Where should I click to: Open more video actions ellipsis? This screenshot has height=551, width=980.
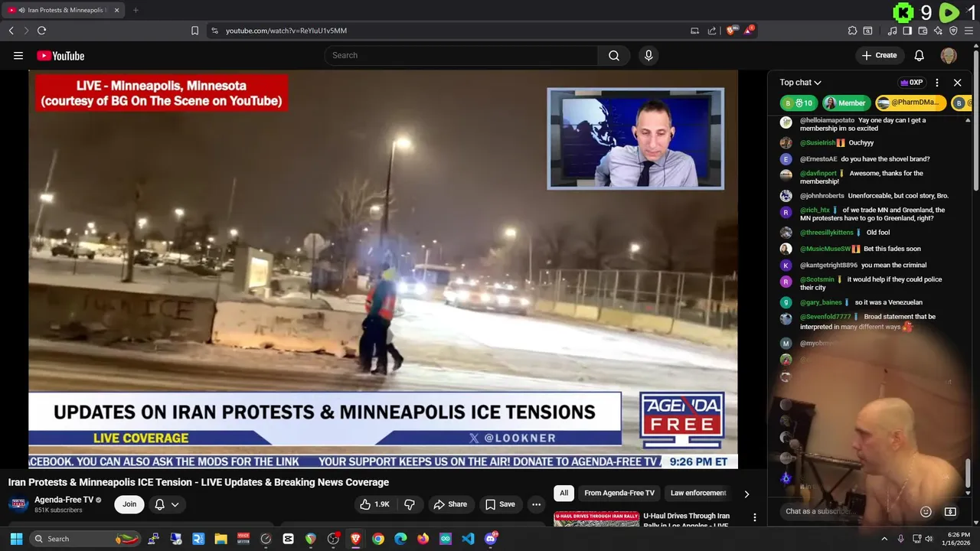(536, 504)
